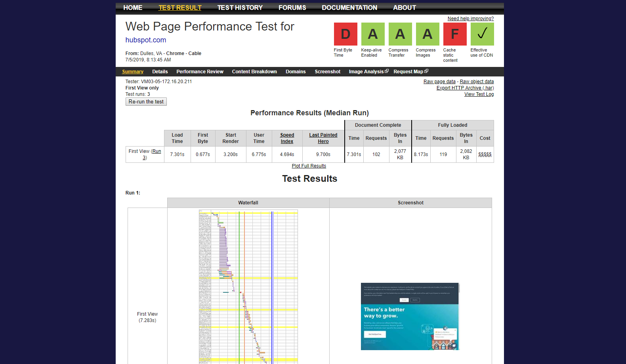The height and width of the screenshot is (364, 626).
Task: Click the $$$$$ cost value
Action: 485,154
